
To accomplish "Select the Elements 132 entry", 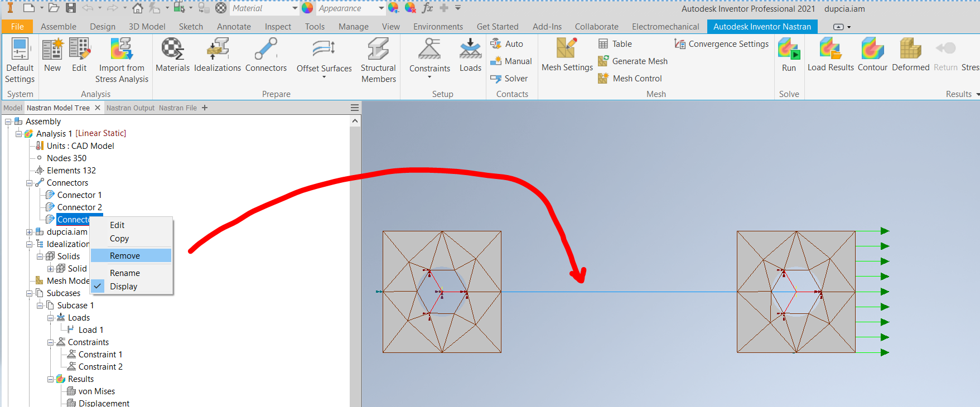I will tap(71, 171).
